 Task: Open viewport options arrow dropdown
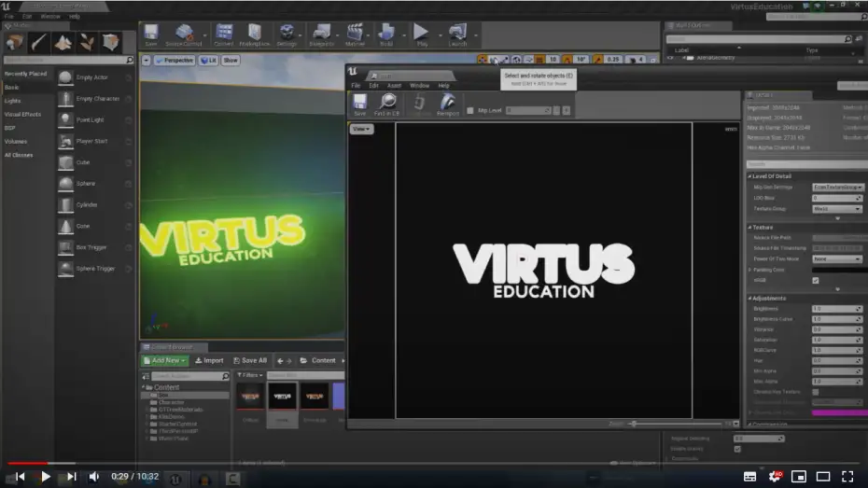click(x=147, y=61)
